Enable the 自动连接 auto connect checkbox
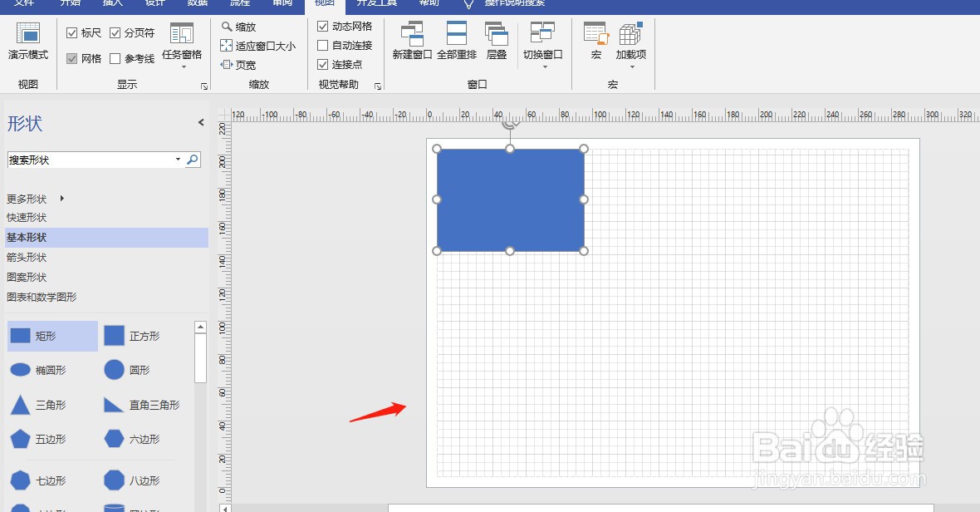This screenshot has height=512, width=980. 322,45
